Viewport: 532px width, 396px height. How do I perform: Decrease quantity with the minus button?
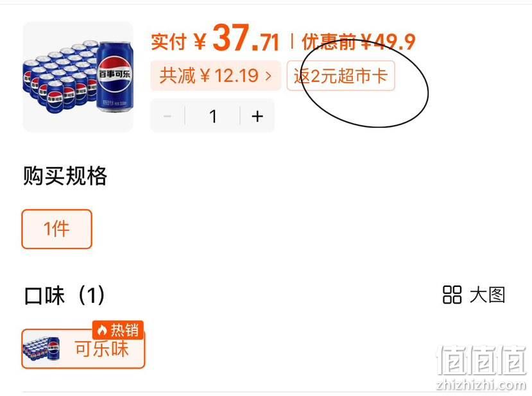click(167, 116)
